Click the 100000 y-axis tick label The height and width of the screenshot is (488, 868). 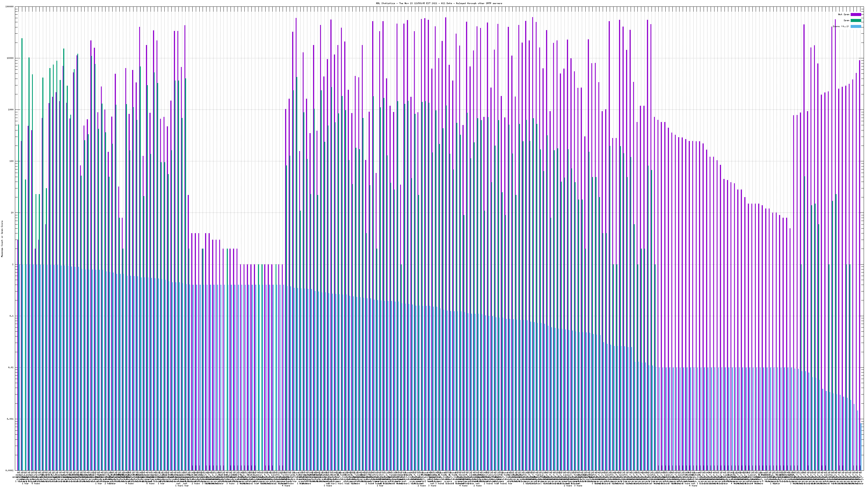point(10,7)
